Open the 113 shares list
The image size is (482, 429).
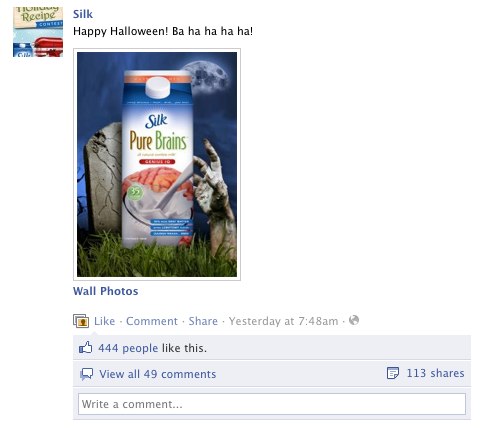tap(435, 373)
